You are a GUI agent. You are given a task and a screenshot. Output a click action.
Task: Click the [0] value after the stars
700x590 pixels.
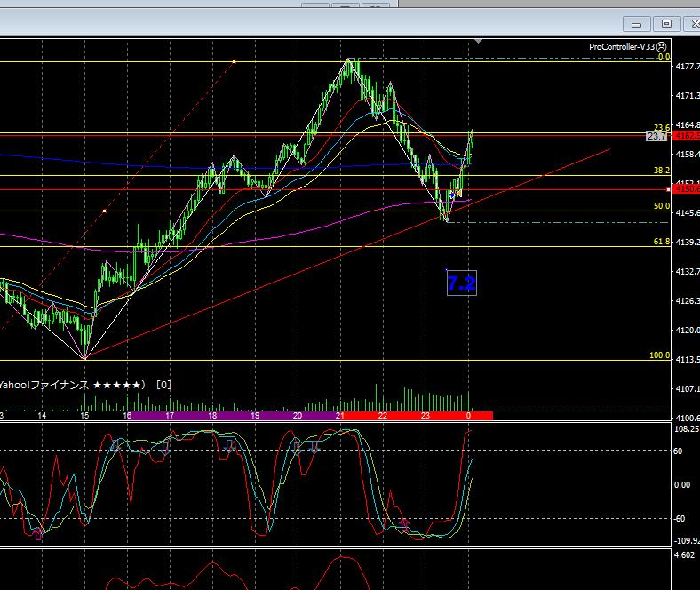coord(163,385)
